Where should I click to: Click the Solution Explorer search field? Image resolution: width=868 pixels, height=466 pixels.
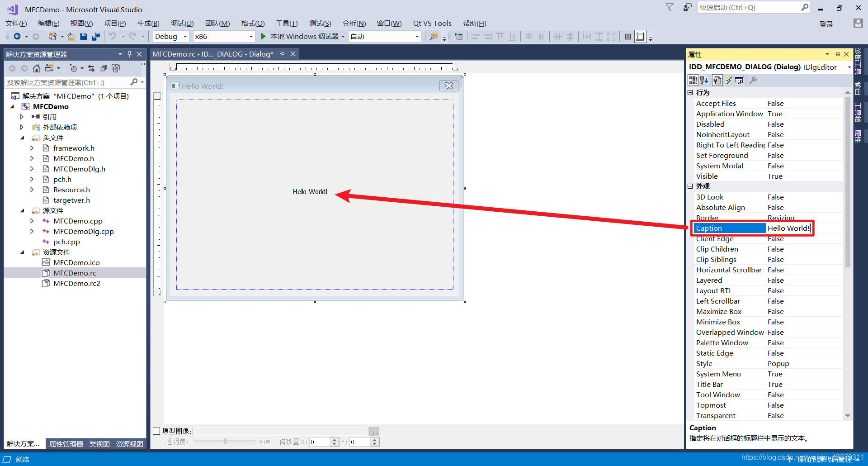67,82
